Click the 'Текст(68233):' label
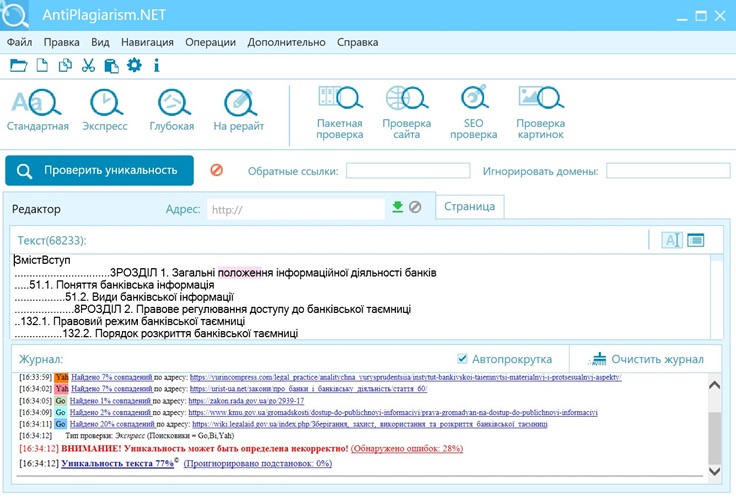 tap(52, 240)
